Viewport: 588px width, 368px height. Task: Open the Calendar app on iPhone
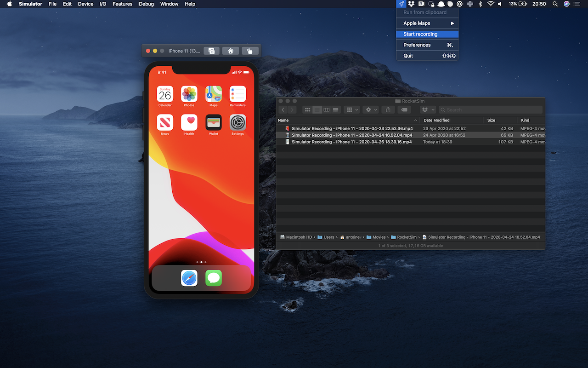(165, 94)
